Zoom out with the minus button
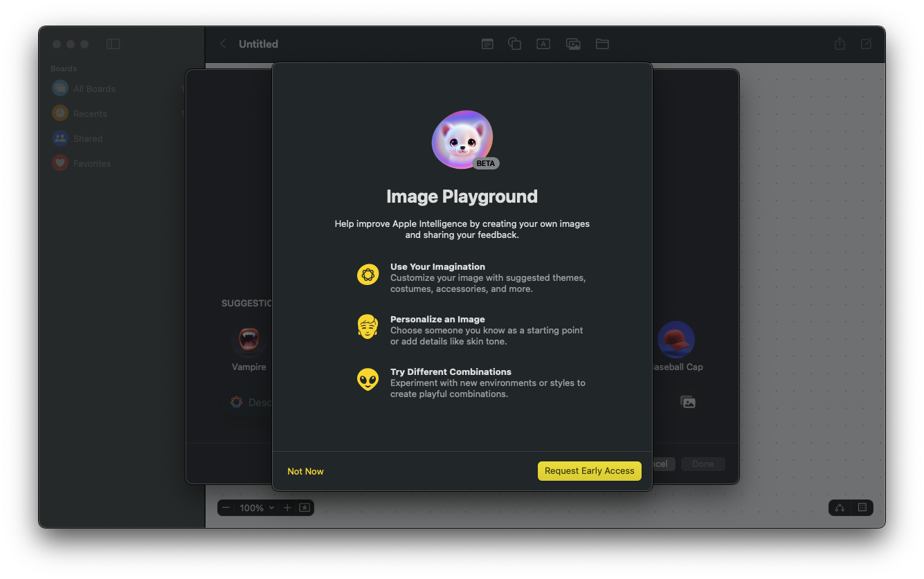 coord(226,508)
